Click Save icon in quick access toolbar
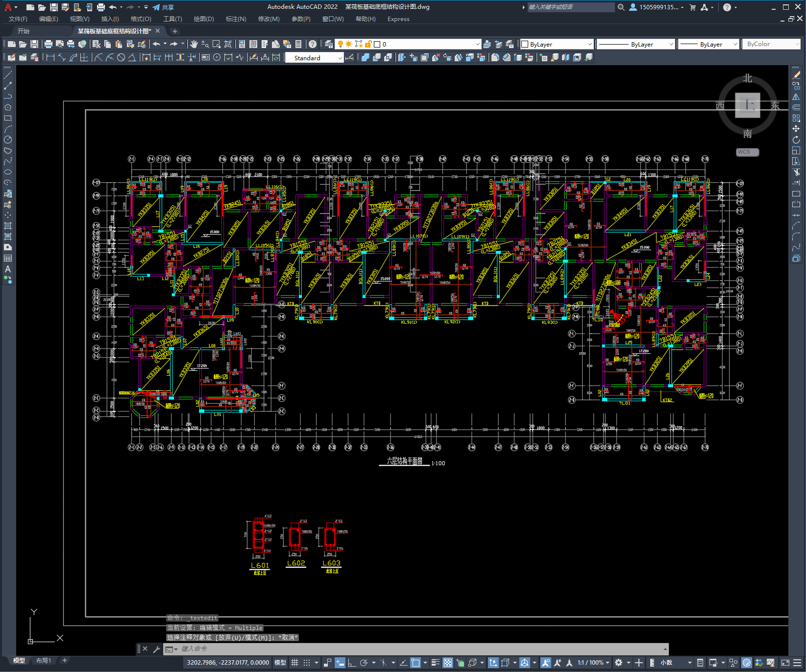 pyautogui.click(x=54, y=7)
